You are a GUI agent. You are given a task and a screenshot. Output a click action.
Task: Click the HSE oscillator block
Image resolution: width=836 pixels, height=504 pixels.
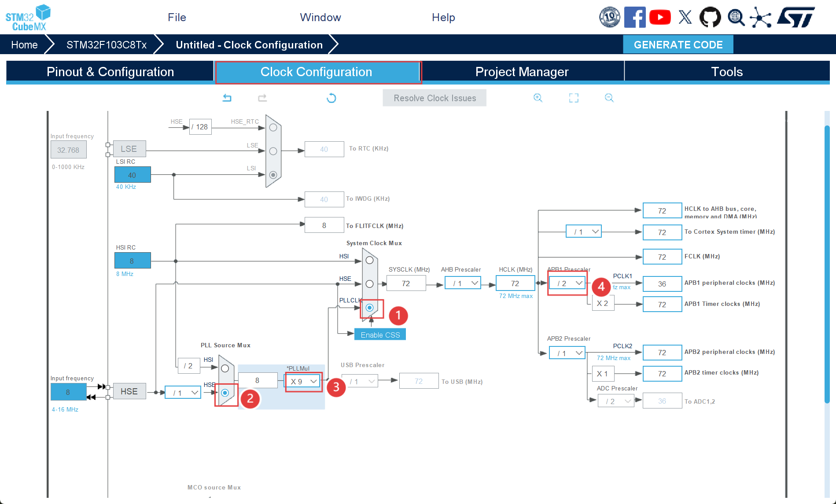[129, 391]
